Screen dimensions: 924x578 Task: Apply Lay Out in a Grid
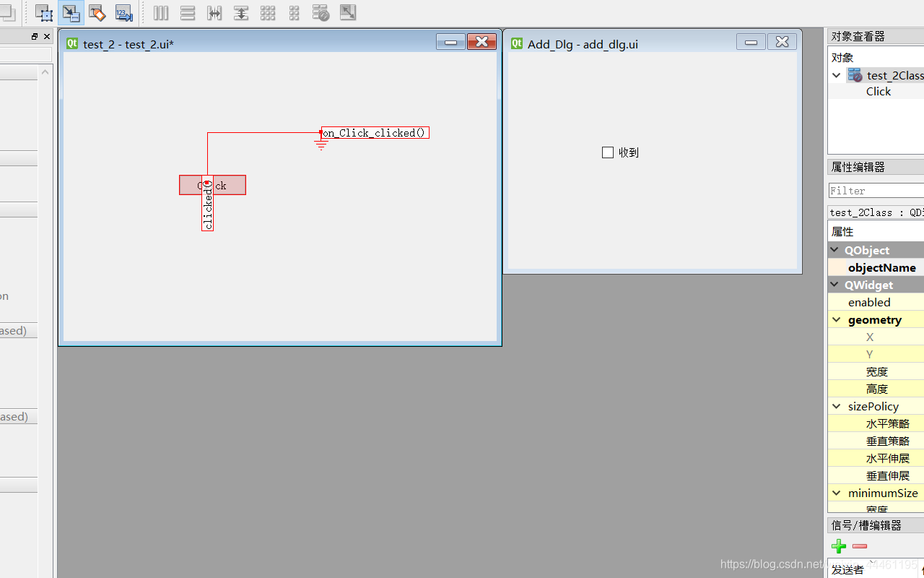click(268, 13)
